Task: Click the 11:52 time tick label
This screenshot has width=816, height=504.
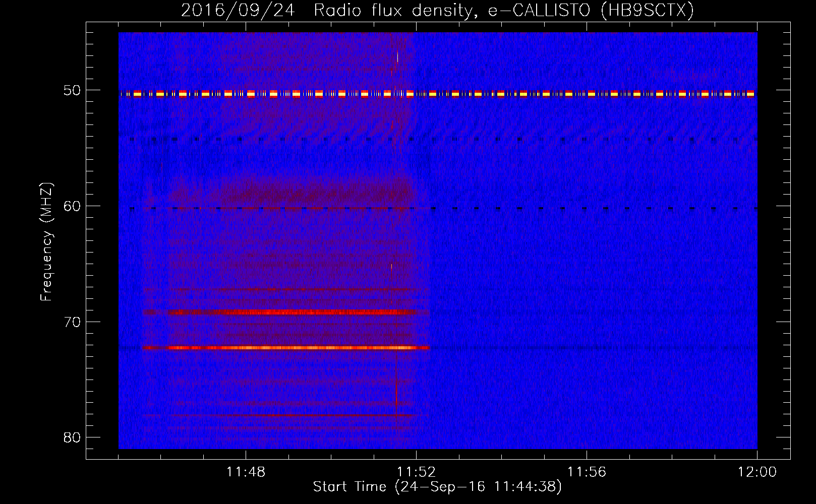Action: 416,472
